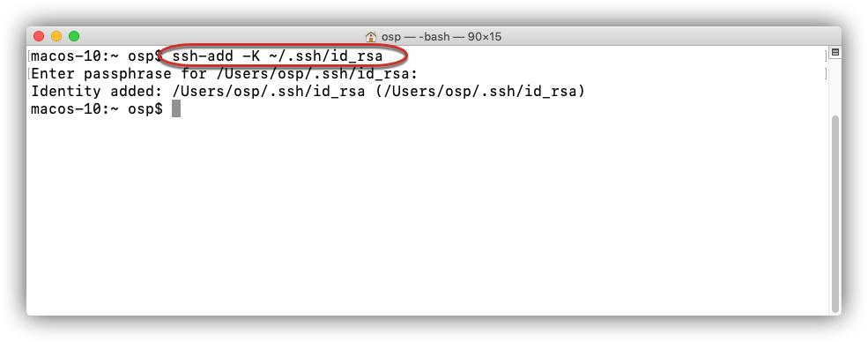Click the left bracket mark beside first prompt
The width and height of the screenshot is (868, 342).
29,56
